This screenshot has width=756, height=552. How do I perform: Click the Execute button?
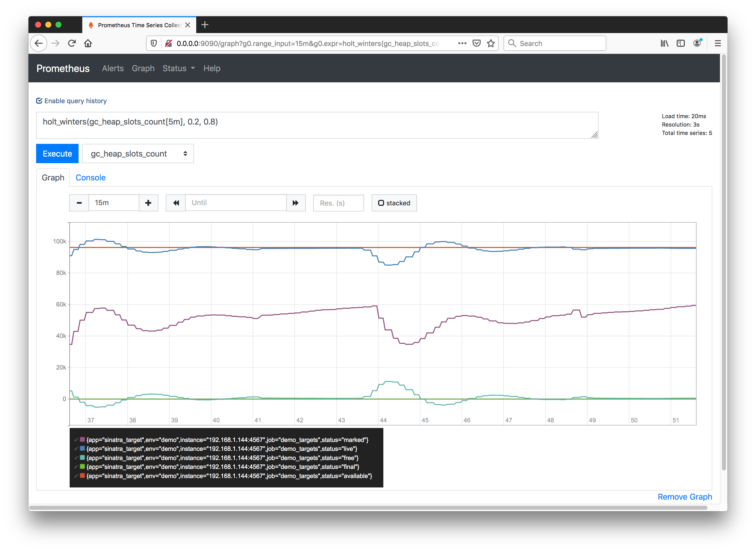click(57, 154)
